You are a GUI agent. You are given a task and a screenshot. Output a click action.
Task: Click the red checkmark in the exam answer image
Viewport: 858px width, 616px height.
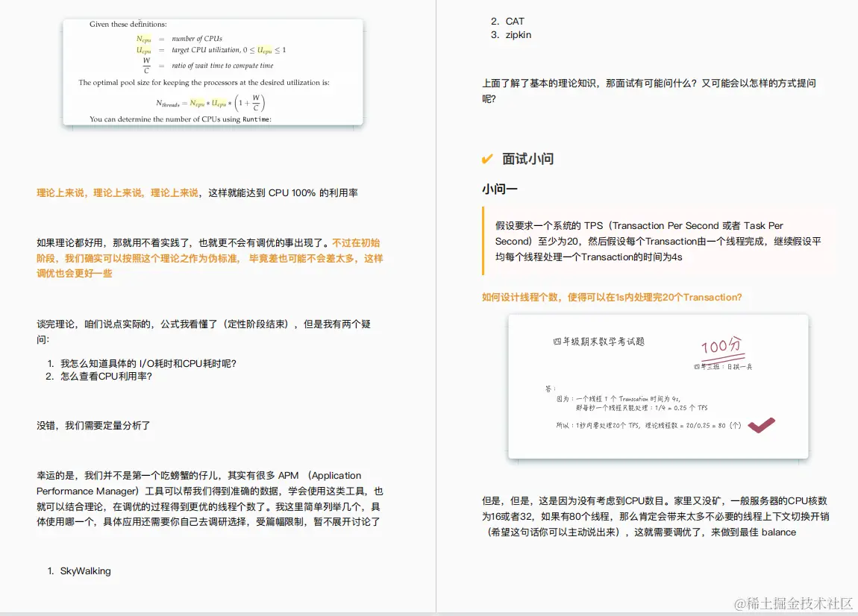(x=762, y=425)
